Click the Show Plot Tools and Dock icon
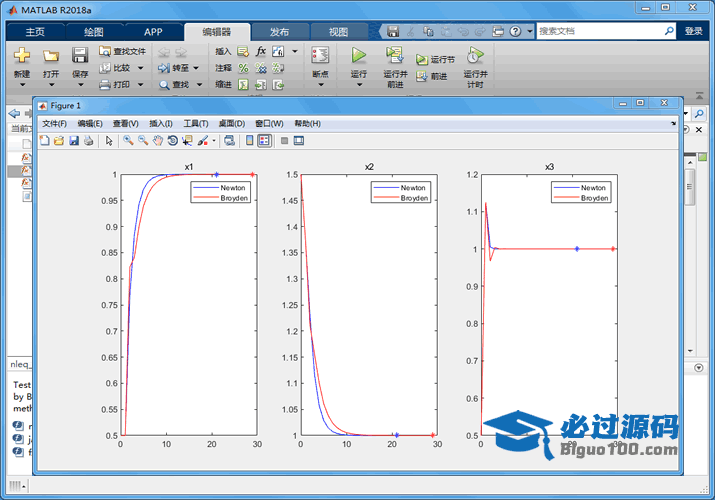 299,141
